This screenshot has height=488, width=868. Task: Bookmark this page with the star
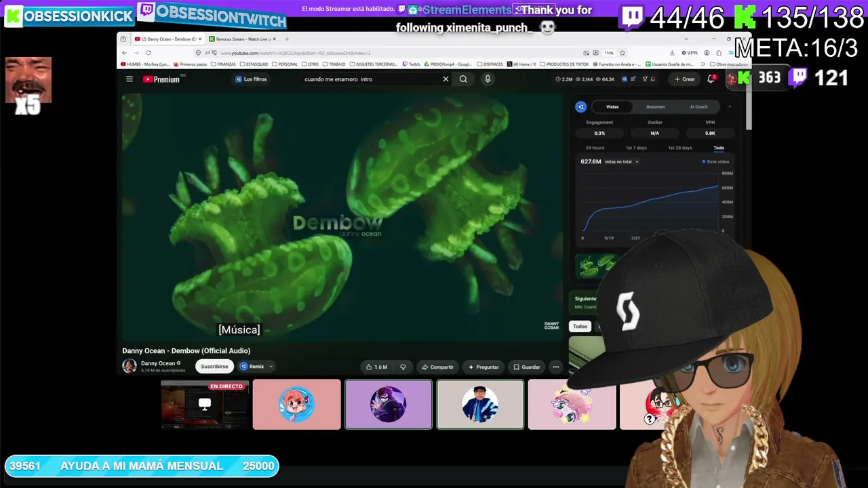pos(622,53)
